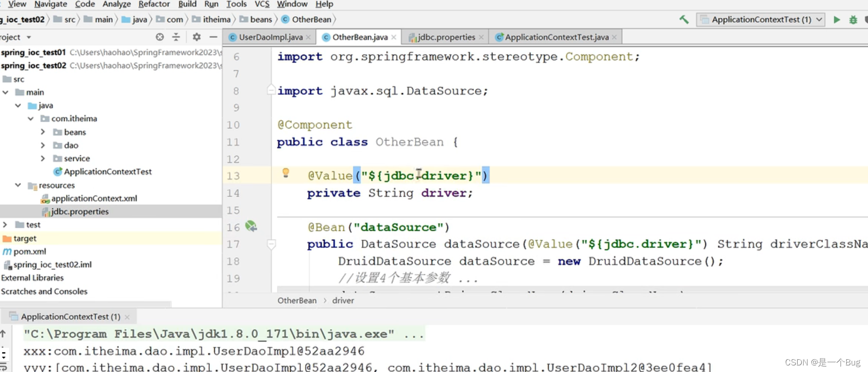
Task: Collapse the resources folder
Action: 18,185
